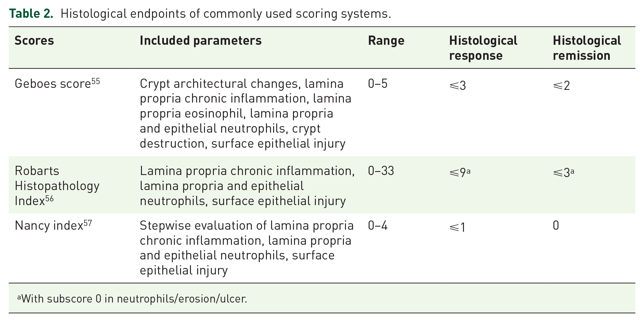This screenshot has width=644, height=322.
Task: Click the Geboes histological response ≤3 value
Action: tap(458, 85)
